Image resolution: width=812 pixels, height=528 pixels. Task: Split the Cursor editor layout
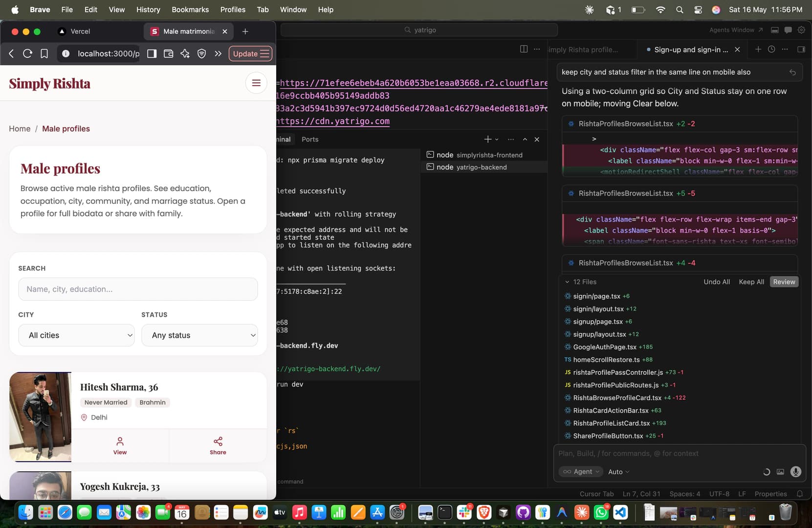[524, 49]
